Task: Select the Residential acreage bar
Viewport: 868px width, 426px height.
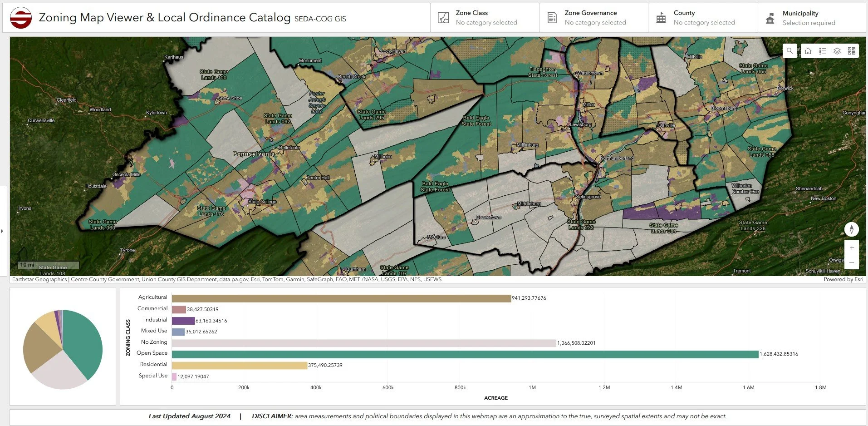Action: pyautogui.click(x=240, y=365)
